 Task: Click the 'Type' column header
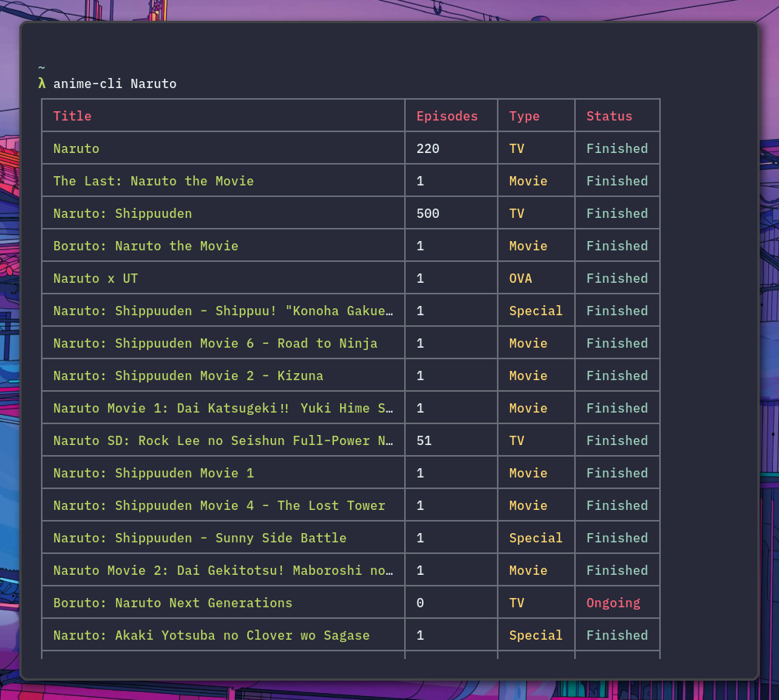point(524,116)
